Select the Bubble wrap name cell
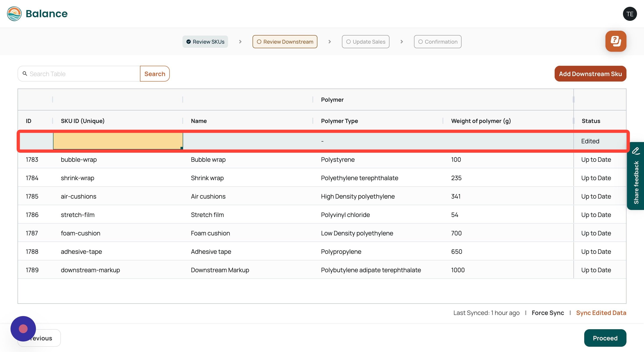Image resolution: width=644 pixels, height=352 pixels. [x=248, y=159]
